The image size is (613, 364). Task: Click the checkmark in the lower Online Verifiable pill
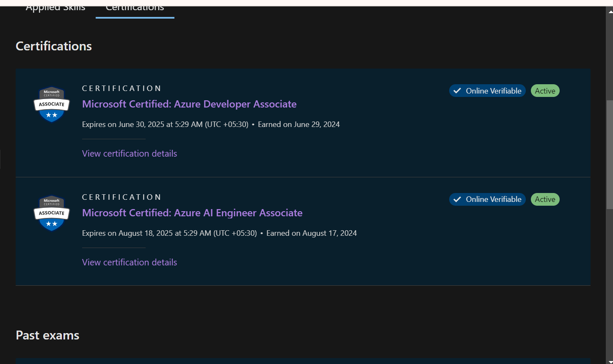[457, 199]
